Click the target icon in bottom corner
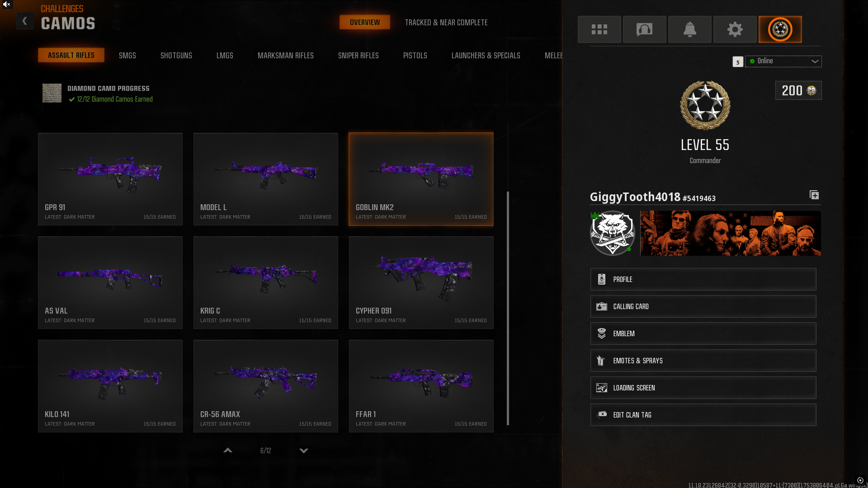868x488 pixels. [860, 480]
